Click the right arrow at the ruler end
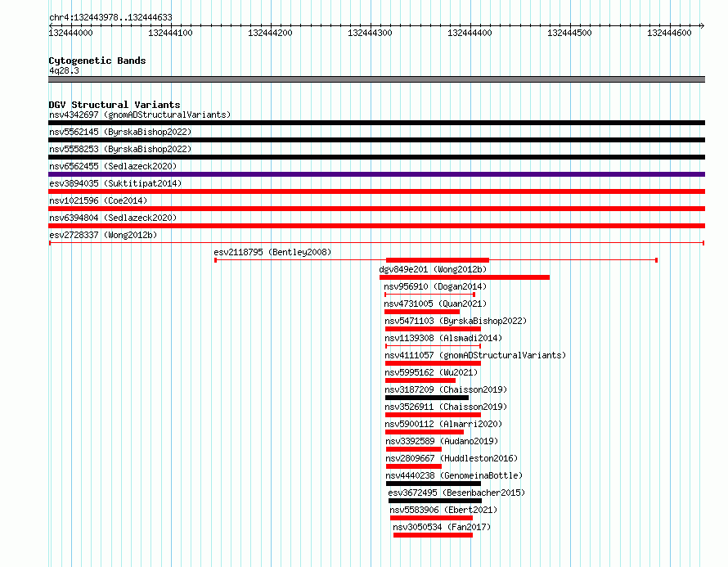The height and width of the screenshot is (567, 728). coord(702,25)
